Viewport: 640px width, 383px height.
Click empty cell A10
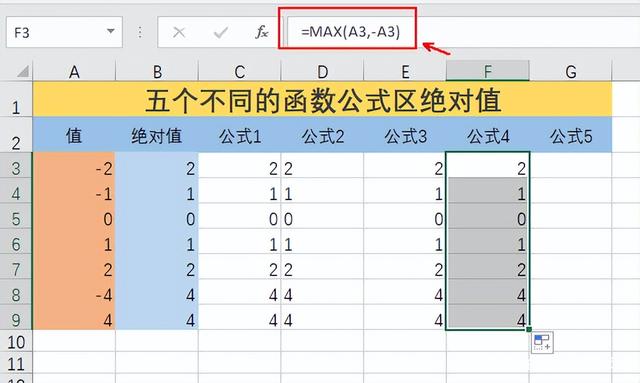click(x=74, y=341)
